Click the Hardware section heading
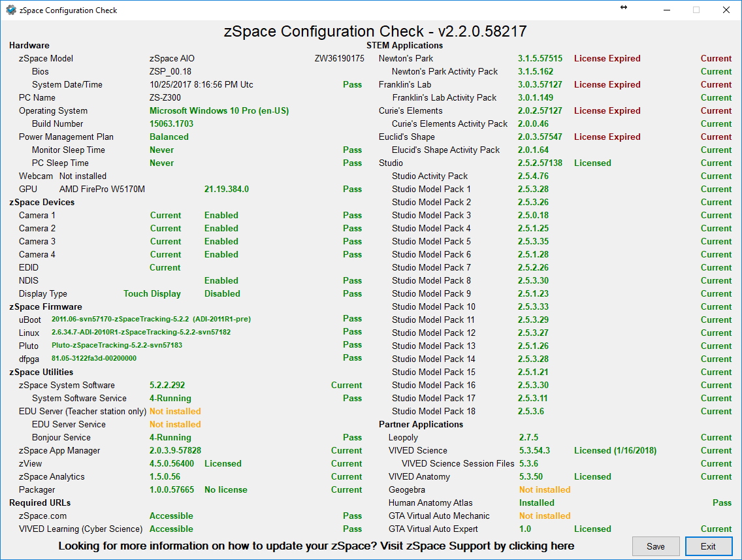This screenshot has height=560, width=742. point(29,45)
